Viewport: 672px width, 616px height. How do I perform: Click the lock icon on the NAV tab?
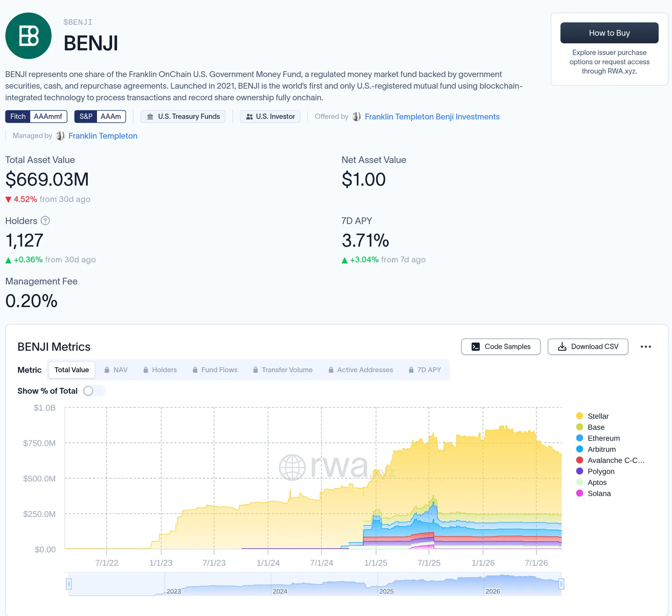click(107, 370)
